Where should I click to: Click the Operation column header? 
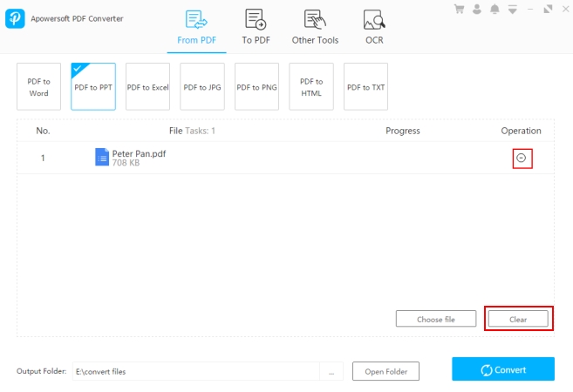521,131
